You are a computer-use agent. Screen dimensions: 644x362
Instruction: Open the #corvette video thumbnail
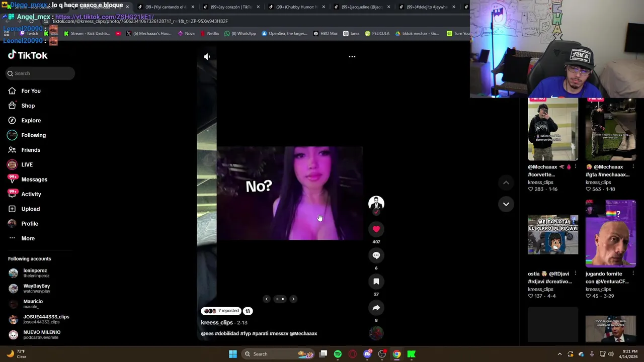pyautogui.click(x=553, y=129)
